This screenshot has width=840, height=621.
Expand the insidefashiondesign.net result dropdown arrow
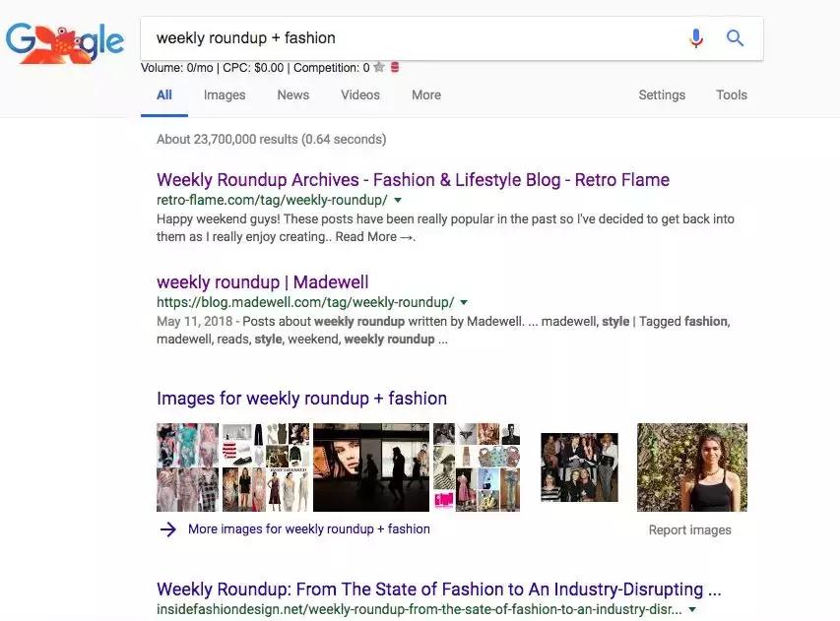tap(692, 610)
